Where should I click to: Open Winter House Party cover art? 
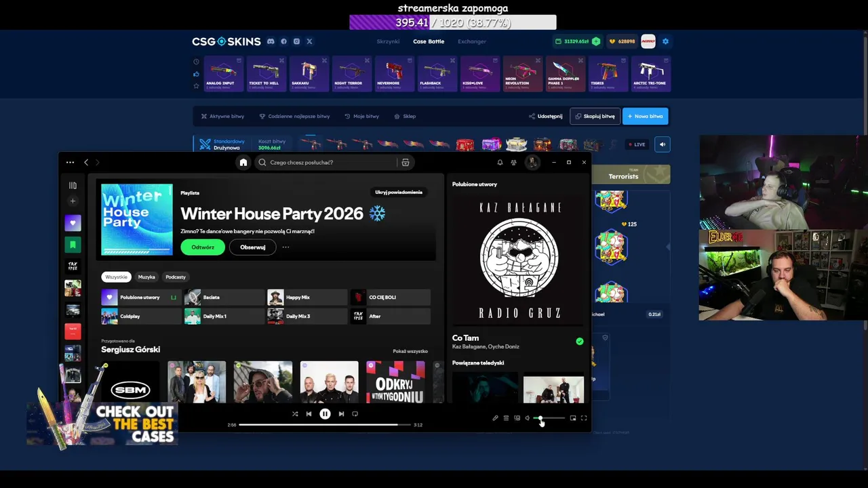pos(137,220)
